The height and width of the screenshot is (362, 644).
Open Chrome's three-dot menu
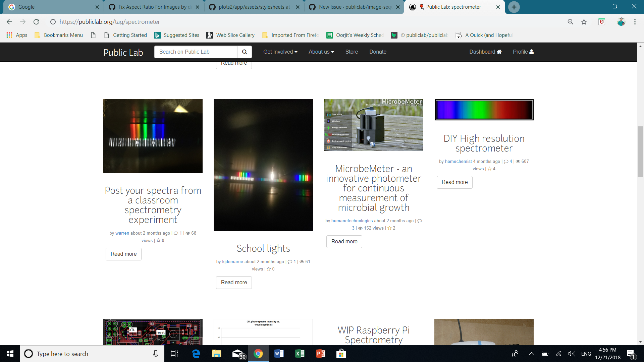pos(635,22)
